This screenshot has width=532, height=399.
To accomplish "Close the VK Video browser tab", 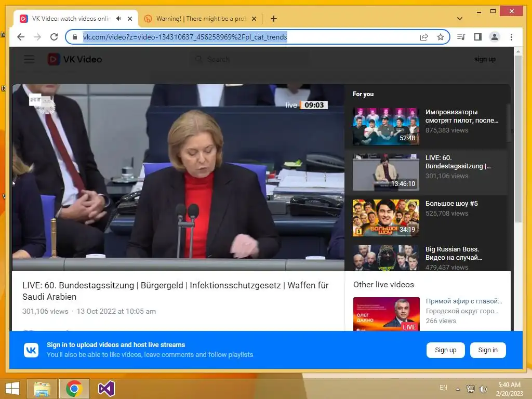I will (x=130, y=19).
